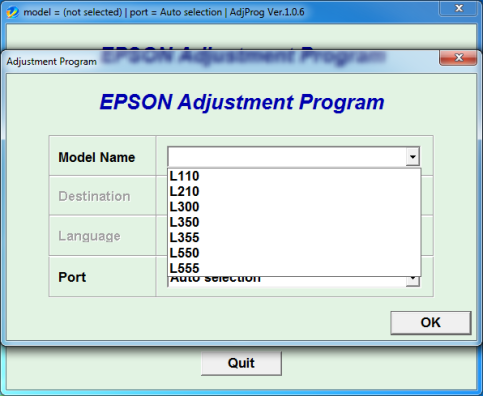Collapse the Model Name dropdown arrow
Viewport: 483px width, 396px height.
413,156
